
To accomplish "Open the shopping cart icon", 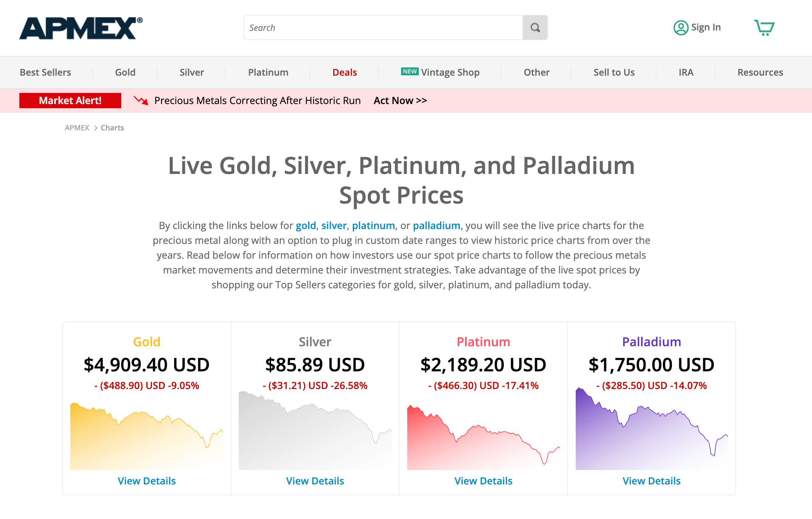I will tap(764, 28).
